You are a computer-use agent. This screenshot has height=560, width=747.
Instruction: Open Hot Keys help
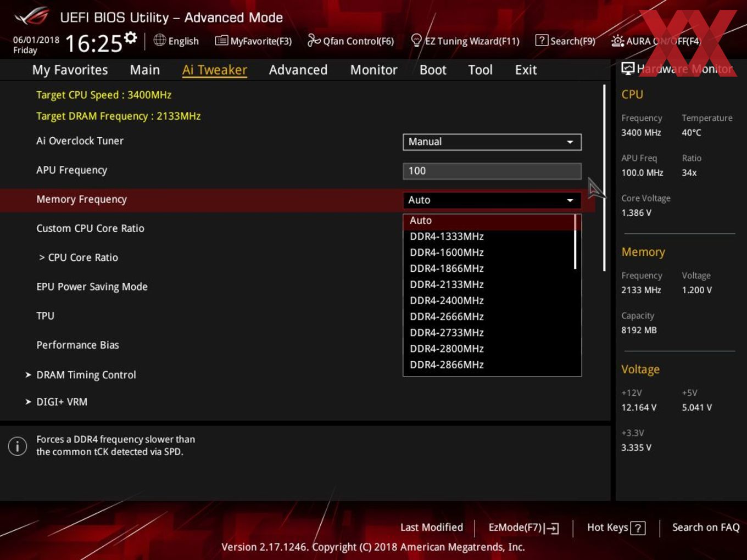click(616, 528)
